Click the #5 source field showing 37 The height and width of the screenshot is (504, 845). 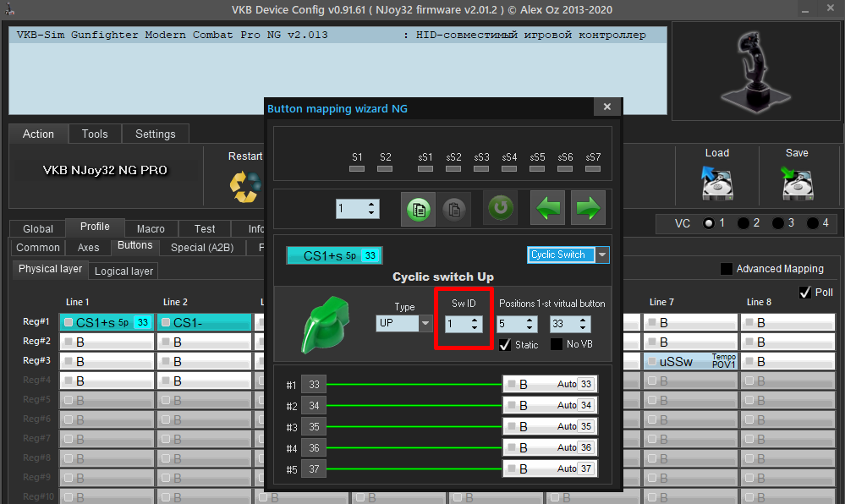pyautogui.click(x=314, y=469)
